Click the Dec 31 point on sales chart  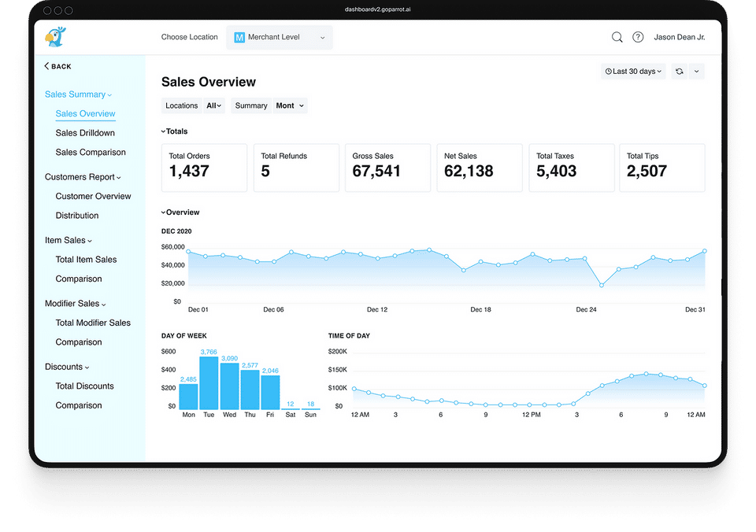click(x=704, y=251)
